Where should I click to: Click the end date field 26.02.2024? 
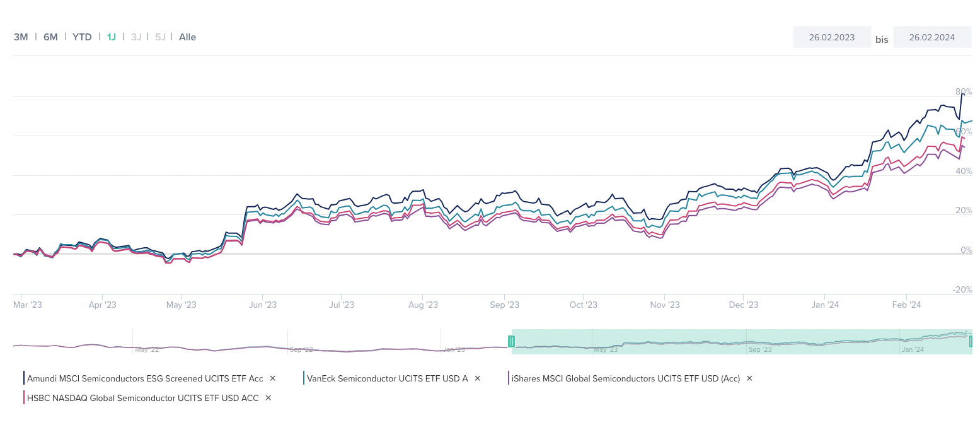tap(931, 37)
